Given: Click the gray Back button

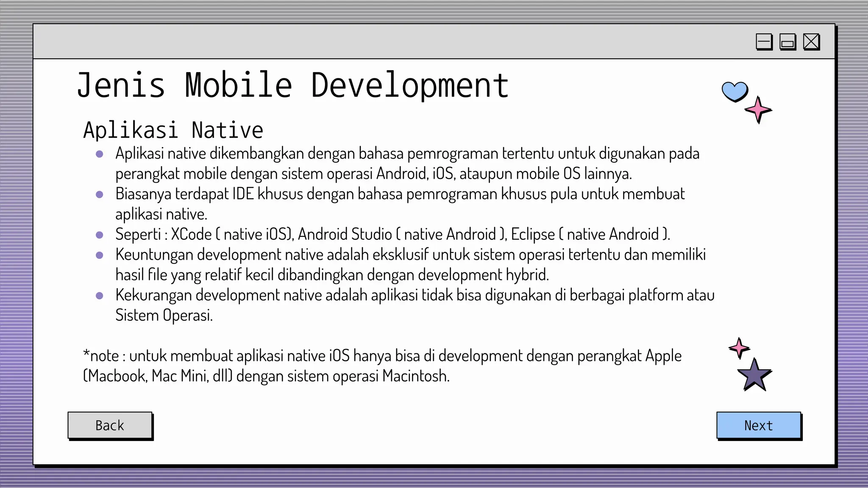Looking at the screenshot, I should [110, 425].
